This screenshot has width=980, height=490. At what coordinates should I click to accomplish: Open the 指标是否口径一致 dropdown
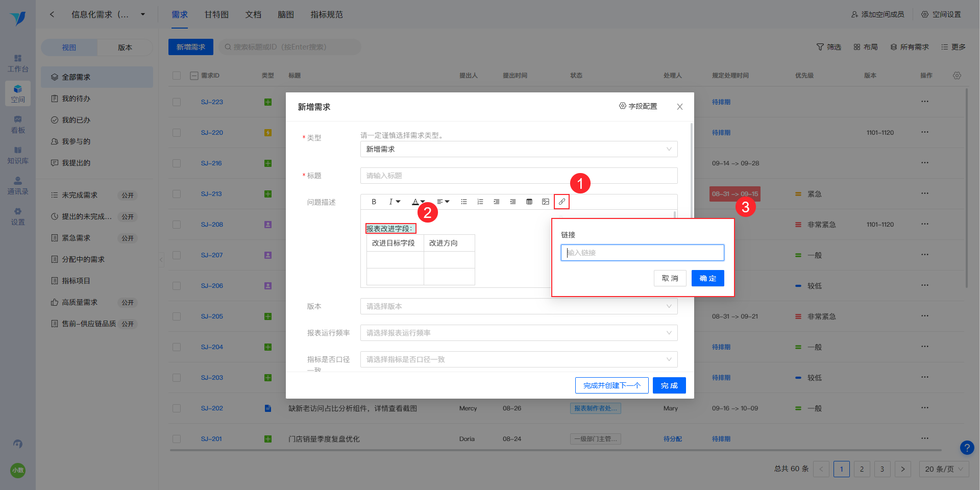[x=519, y=359]
